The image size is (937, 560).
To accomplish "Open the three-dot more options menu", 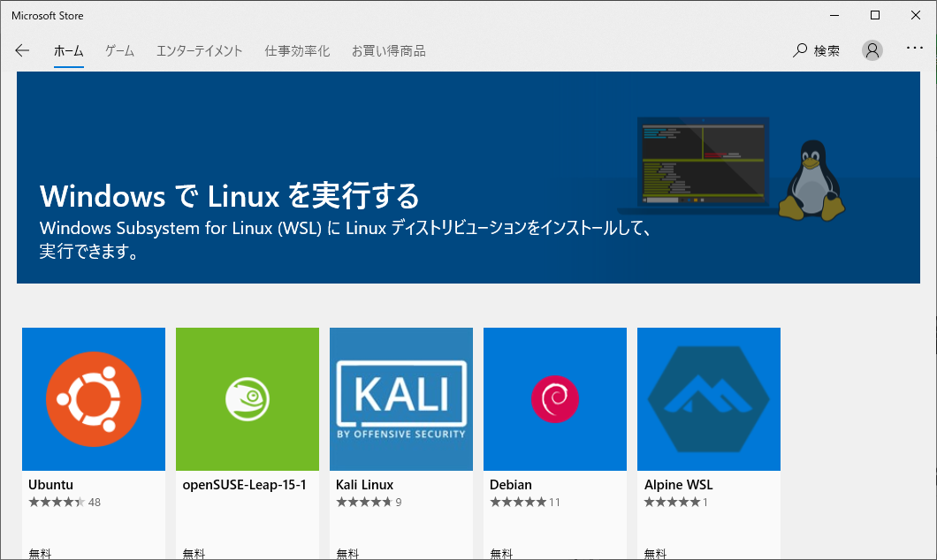I will click(914, 49).
